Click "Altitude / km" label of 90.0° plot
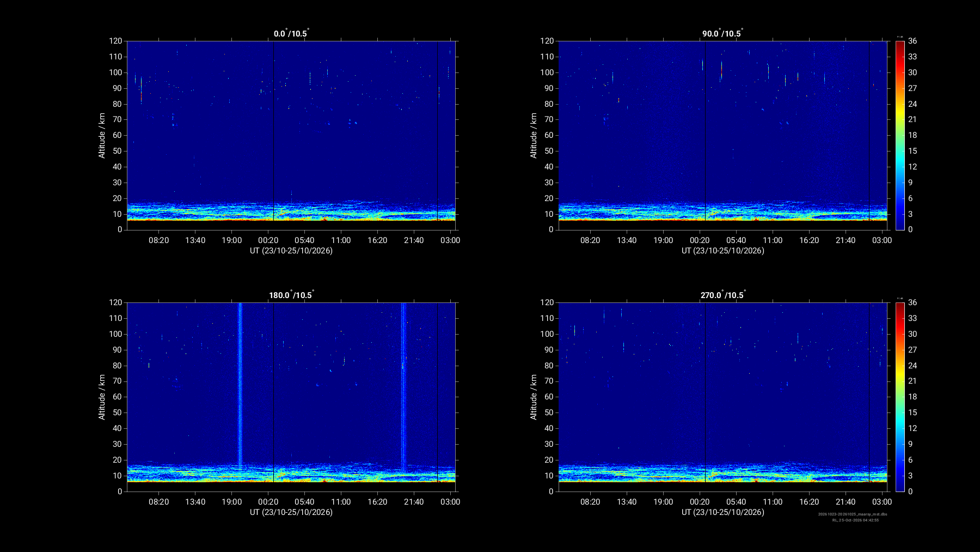980x552 pixels. [x=534, y=136]
